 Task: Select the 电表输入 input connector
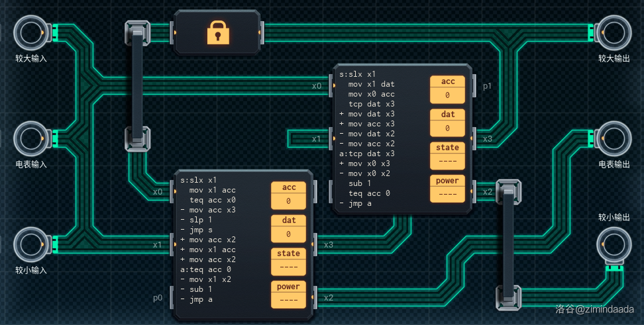(30, 138)
